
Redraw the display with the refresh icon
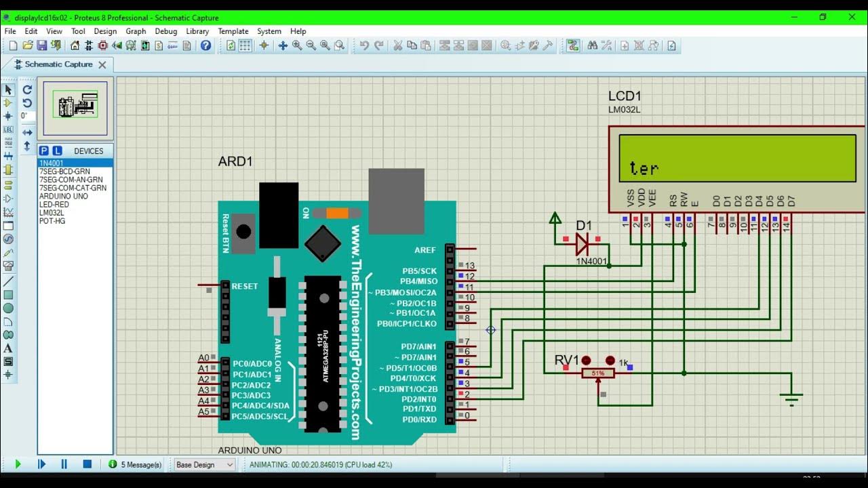231,45
